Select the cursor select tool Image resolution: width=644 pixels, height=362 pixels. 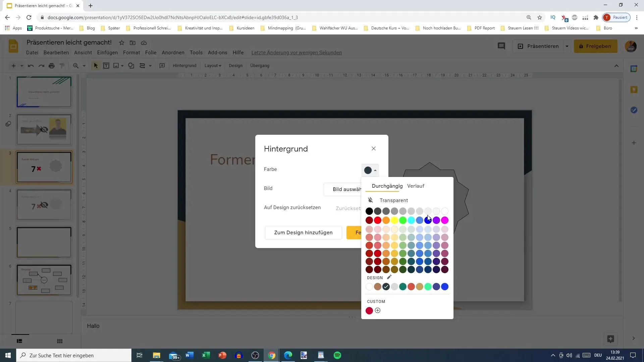tap(96, 66)
